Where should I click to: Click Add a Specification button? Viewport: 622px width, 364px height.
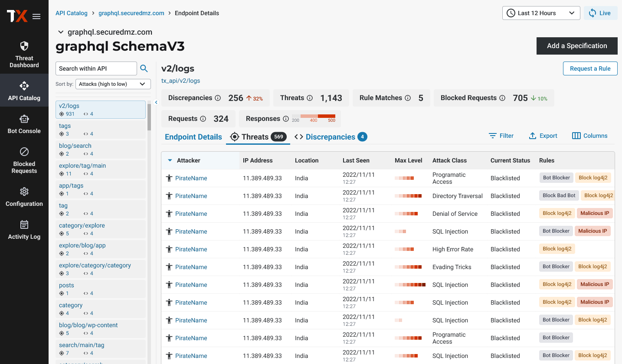point(577,46)
